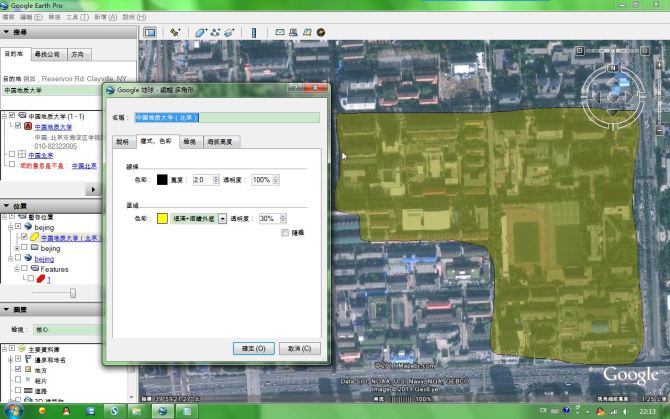Expand the 邊界和地名 layer node
This screenshot has height=419, width=670.
(x=11, y=359)
